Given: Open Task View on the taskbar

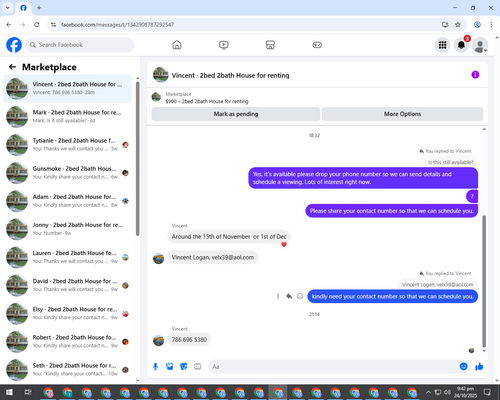Looking at the screenshot, I should (28, 392).
